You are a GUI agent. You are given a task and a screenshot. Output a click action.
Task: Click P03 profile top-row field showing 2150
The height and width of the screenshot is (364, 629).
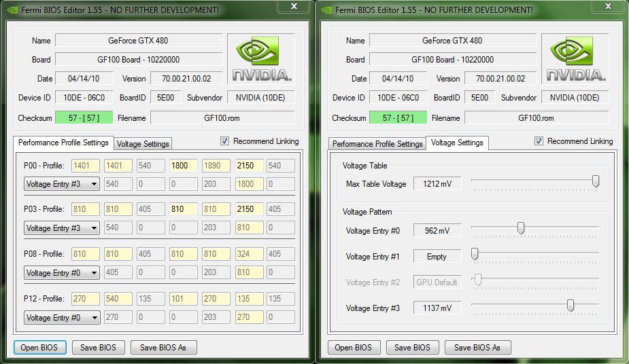click(x=249, y=208)
